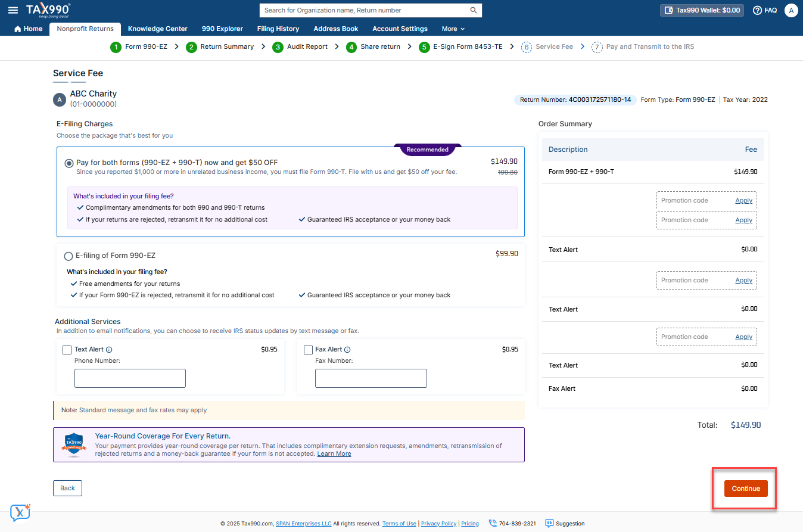This screenshot has height=532, width=803.
Task: Open SPAN Enterprises LLC link
Action: point(304,524)
